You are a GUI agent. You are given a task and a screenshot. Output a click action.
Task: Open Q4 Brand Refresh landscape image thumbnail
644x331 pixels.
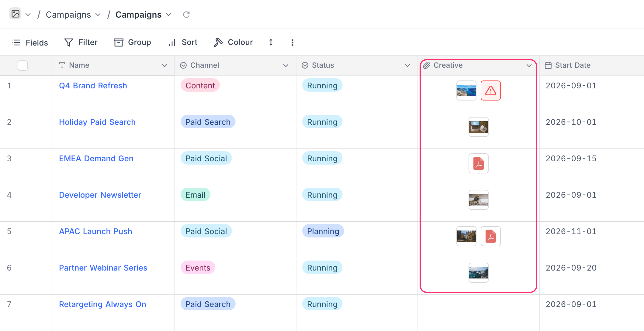click(466, 90)
